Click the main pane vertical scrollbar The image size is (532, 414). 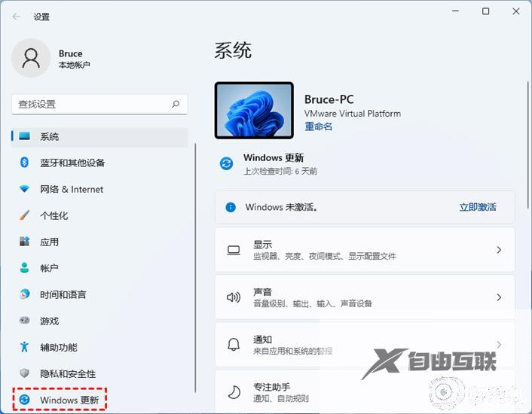click(527, 145)
